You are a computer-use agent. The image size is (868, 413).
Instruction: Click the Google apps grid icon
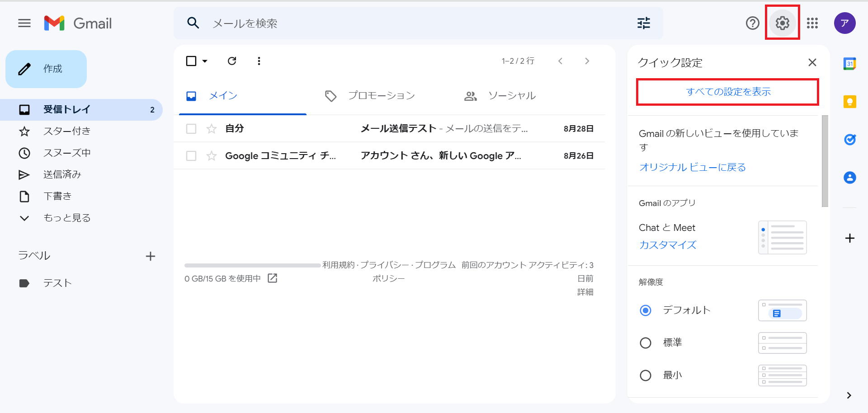[812, 23]
